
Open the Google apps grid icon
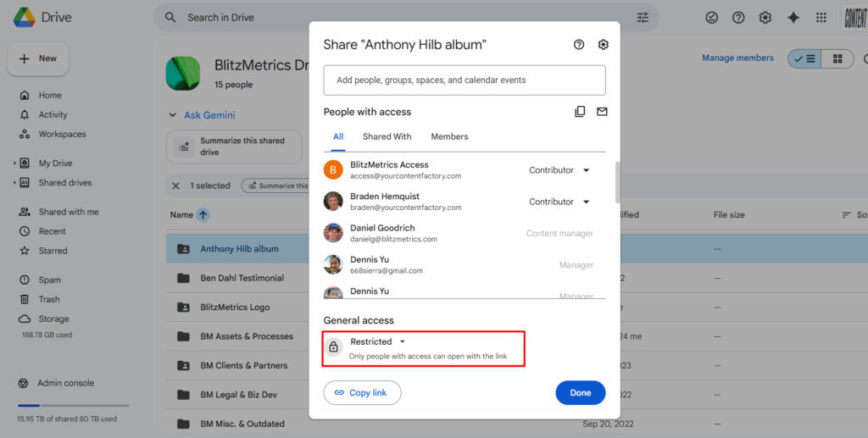pyautogui.click(x=821, y=18)
